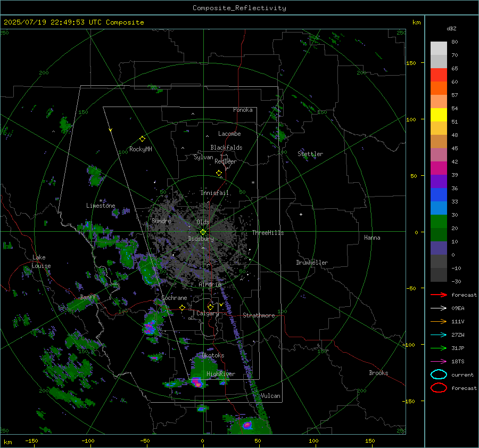Click the yellow diamond marker below Cochrane
Screen dimensions: 479x448
(x=183, y=307)
